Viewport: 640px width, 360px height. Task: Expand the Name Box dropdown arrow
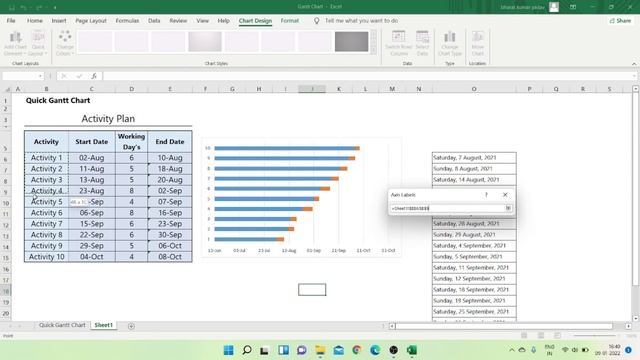pyautogui.click(x=40, y=76)
